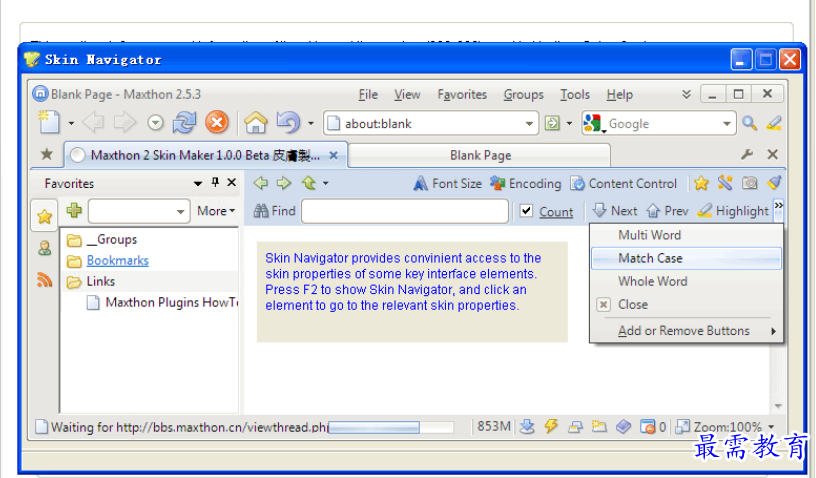816x478 pixels.
Task: Click the yellow star icon in page toolbar
Action: 701,183
